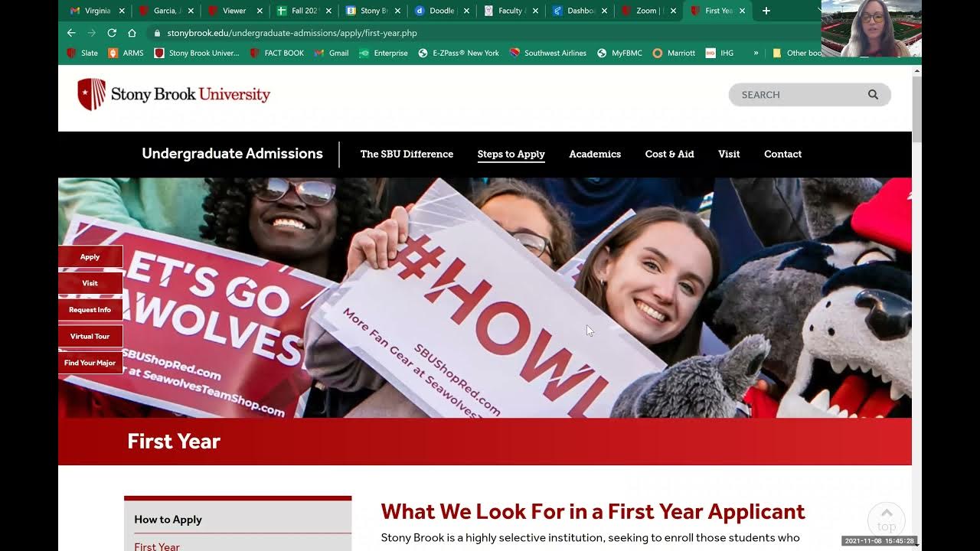Open the IHG bookmark

(x=720, y=53)
